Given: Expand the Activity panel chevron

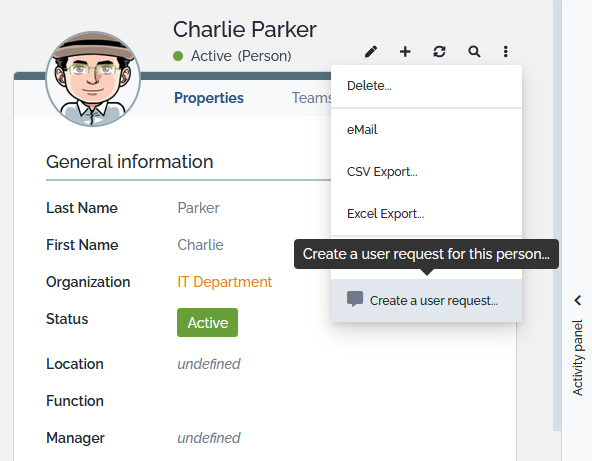Looking at the screenshot, I should [578, 300].
